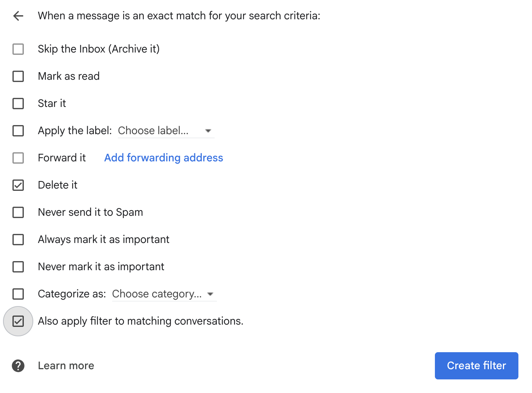Click the back arrow icon
532x393 pixels.
(x=18, y=16)
